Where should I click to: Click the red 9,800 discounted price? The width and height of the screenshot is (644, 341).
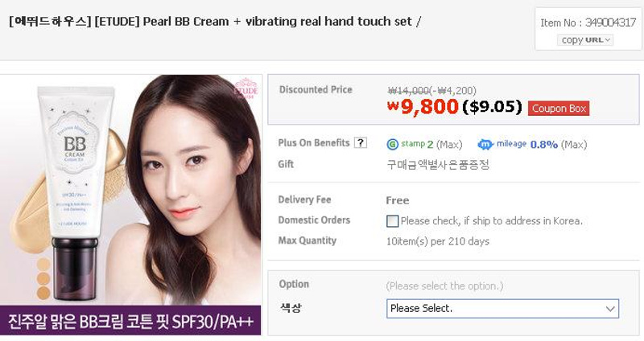(x=423, y=107)
